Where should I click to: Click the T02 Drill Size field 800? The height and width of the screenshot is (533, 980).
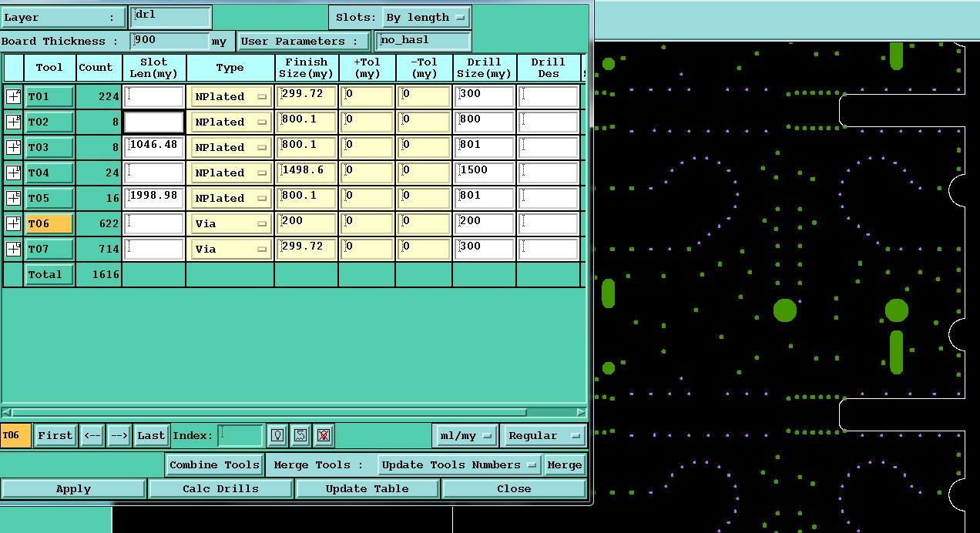[485, 122]
